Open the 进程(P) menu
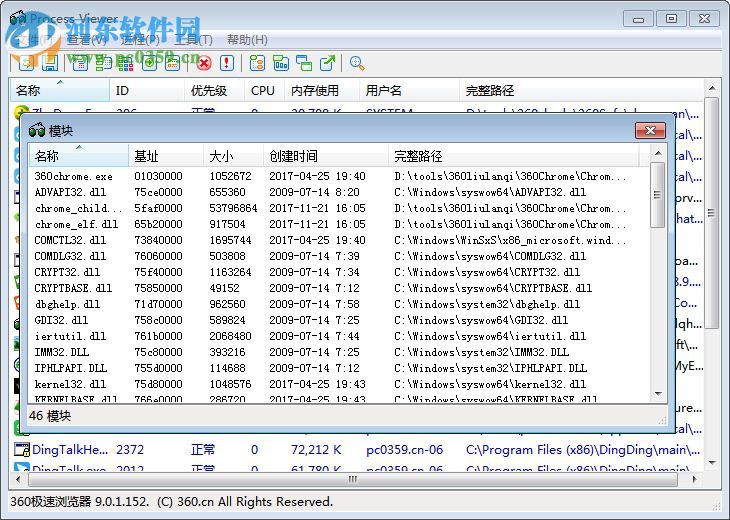The width and height of the screenshot is (730, 520). [141, 40]
